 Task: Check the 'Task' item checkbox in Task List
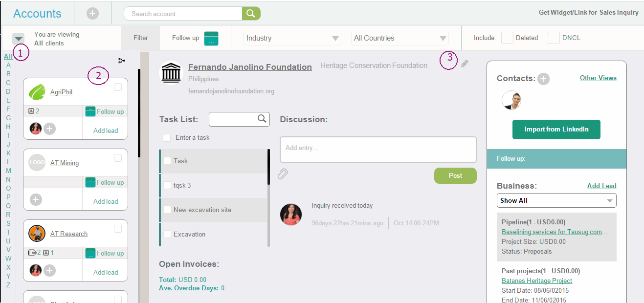coord(167,161)
